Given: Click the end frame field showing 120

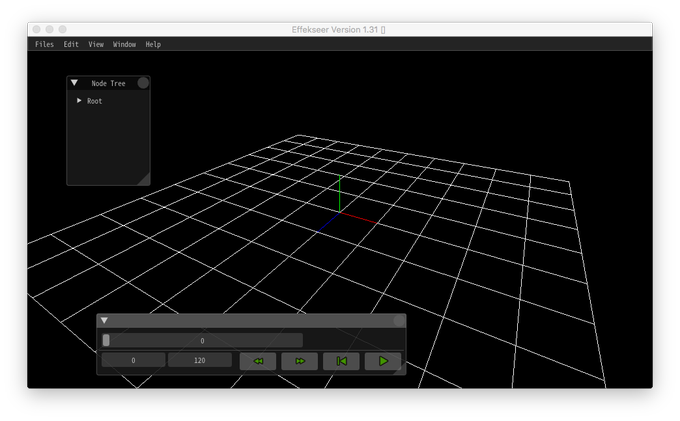Looking at the screenshot, I should click(x=199, y=360).
